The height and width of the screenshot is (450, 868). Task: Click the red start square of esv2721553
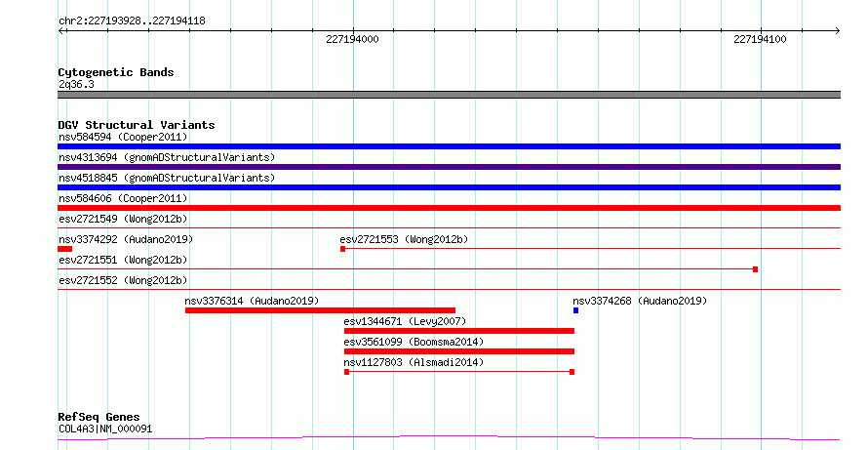pos(342,249)
